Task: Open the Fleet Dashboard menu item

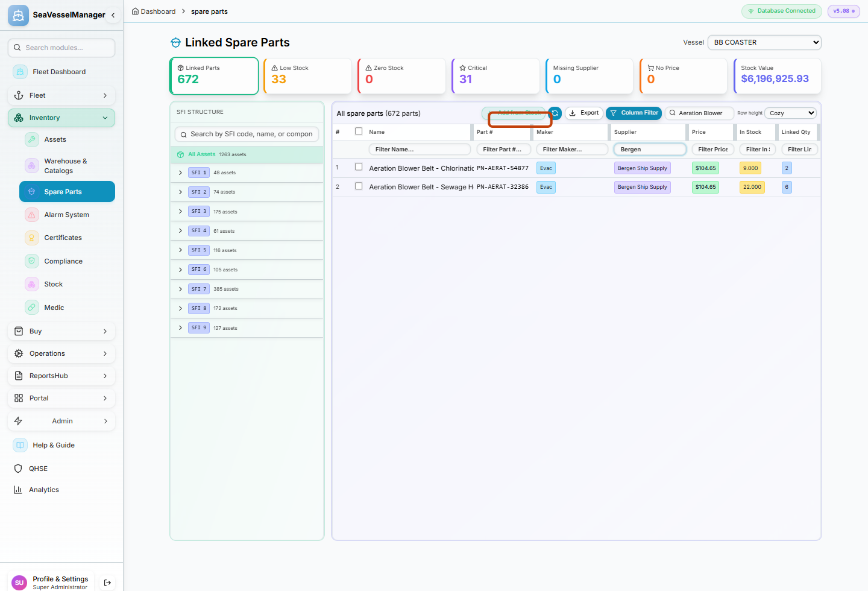Action: [61, 72]
